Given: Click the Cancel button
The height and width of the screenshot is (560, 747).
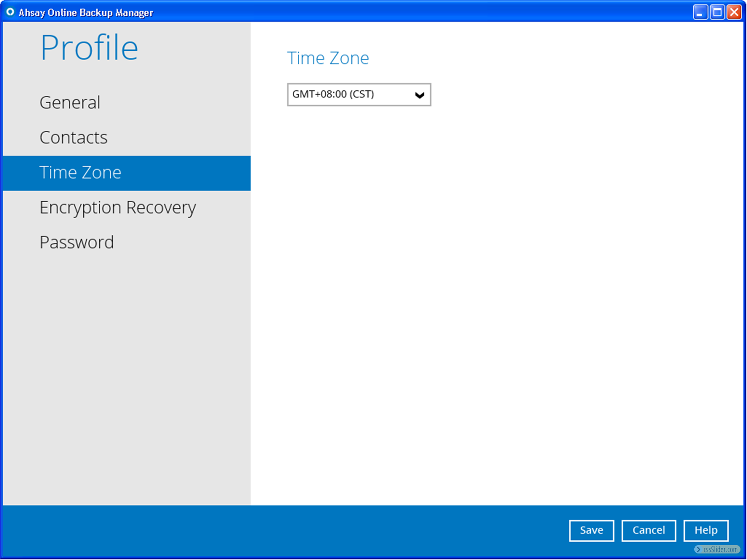Looking at the screenshot, I should 648,531.
